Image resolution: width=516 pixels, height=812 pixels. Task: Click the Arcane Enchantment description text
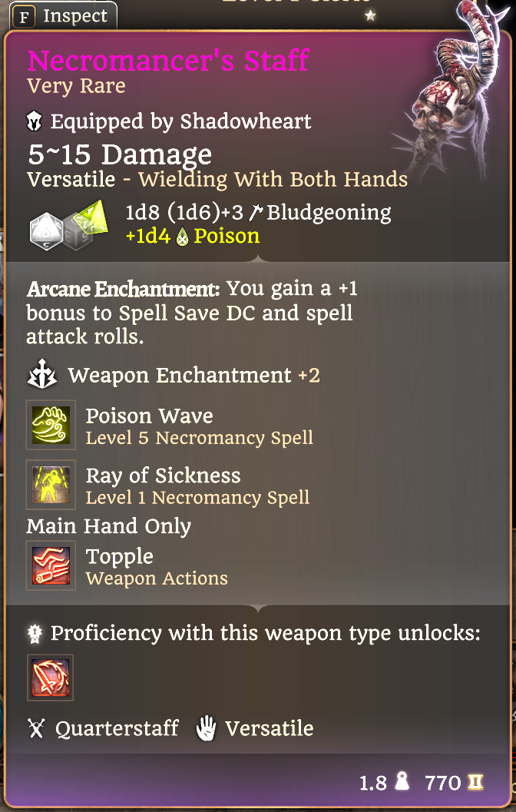click(193, 312)
